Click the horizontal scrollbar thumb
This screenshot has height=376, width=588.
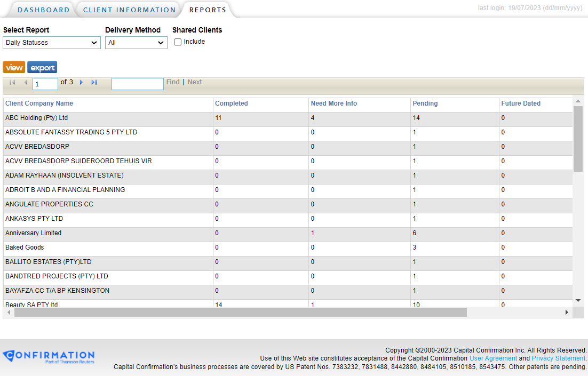[240, 313]
